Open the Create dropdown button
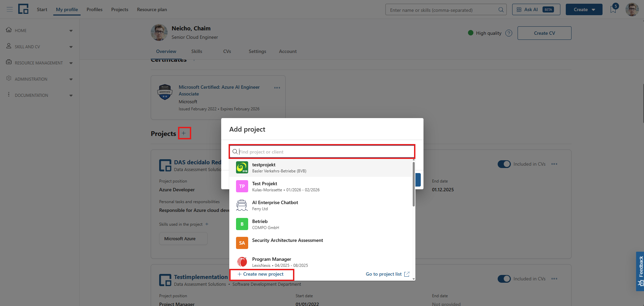 coord(584,9)
